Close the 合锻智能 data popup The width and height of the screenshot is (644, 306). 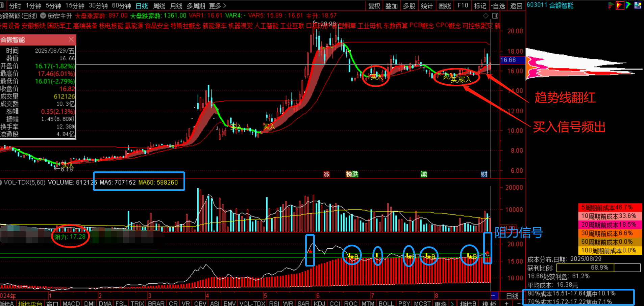(71, 39)
